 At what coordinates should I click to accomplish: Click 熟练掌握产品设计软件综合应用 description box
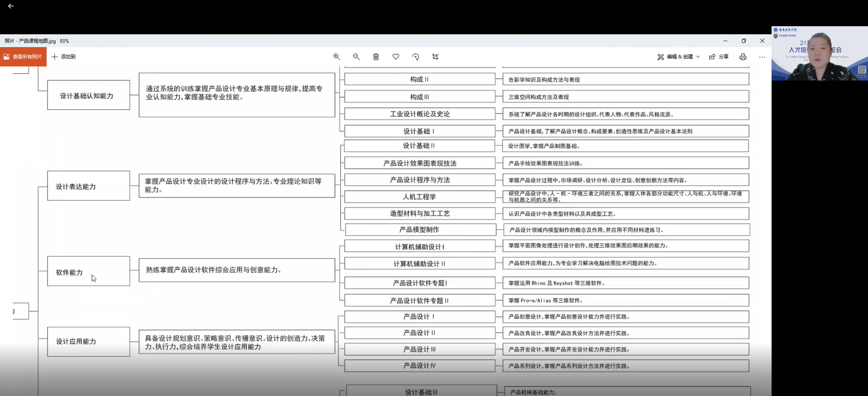237,270
